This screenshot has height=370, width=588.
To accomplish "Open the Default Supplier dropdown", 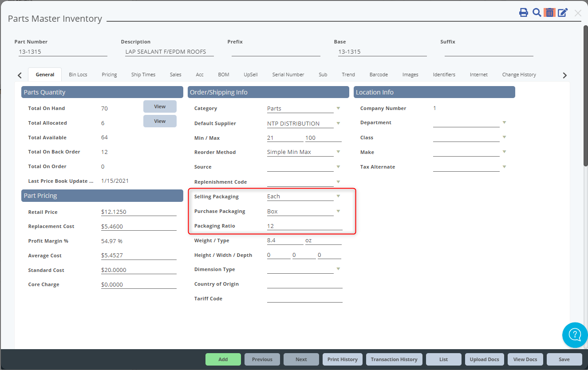I will point(338,123).
